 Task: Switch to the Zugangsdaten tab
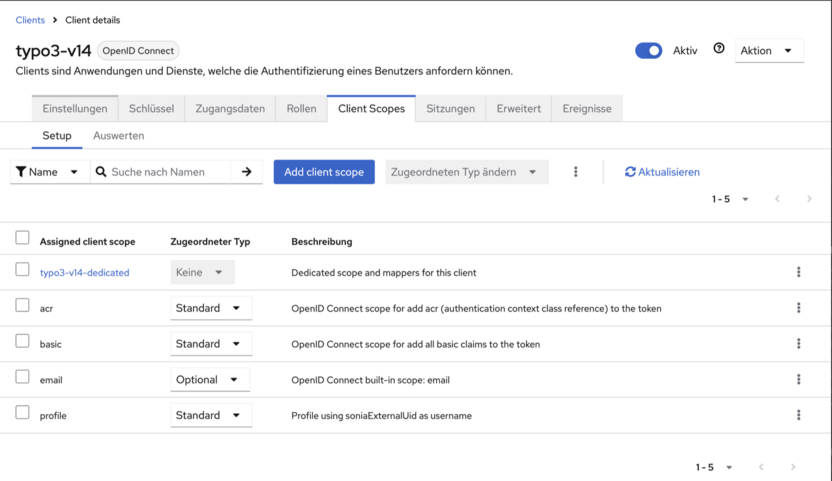(x=230, y=108)
